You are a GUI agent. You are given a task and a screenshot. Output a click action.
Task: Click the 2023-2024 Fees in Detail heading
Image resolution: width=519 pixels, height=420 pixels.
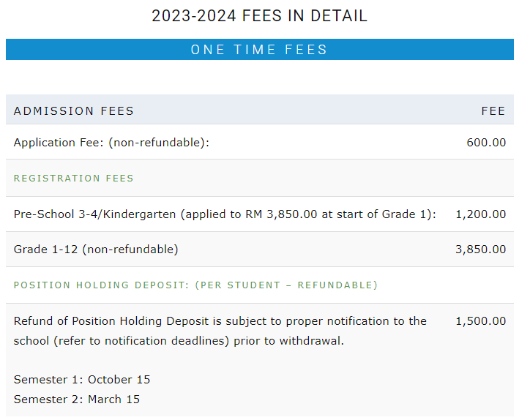(x=259, y=16)
